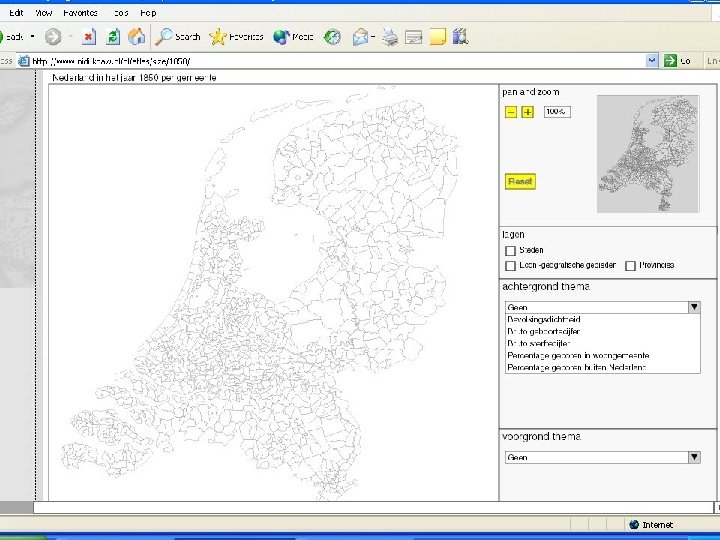Click the 'voorgrond thema' heading
This screenshot has width=720, height=540.
(x=542, y=436)
